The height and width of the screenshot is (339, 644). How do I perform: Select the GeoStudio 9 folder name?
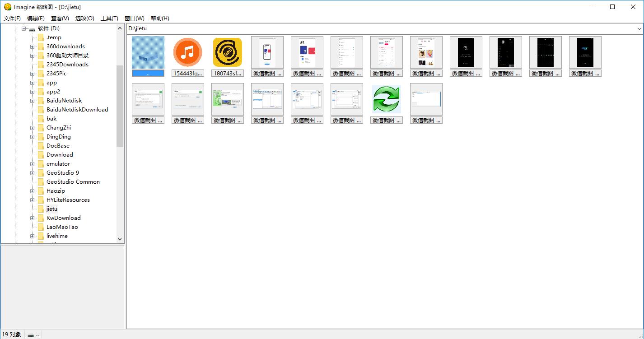(63, 173)
